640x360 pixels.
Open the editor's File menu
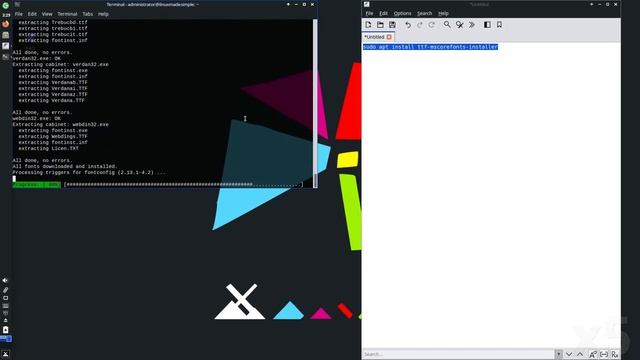click(x=369, y=13)
